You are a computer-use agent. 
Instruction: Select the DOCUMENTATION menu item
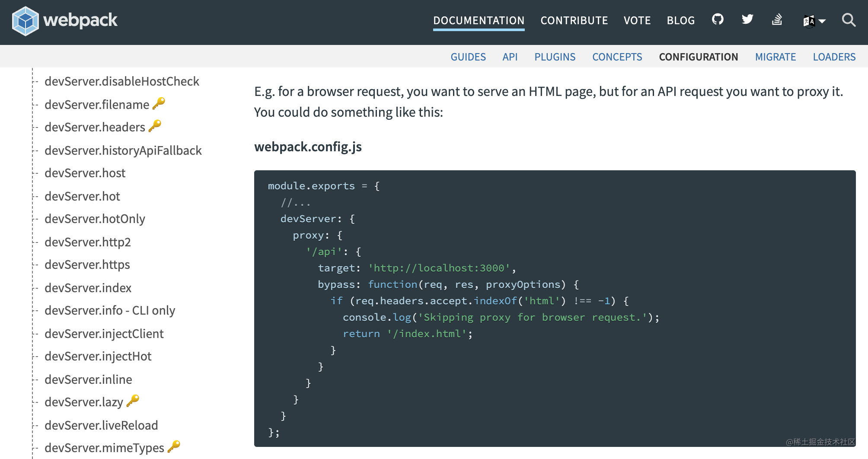(479, 20)
